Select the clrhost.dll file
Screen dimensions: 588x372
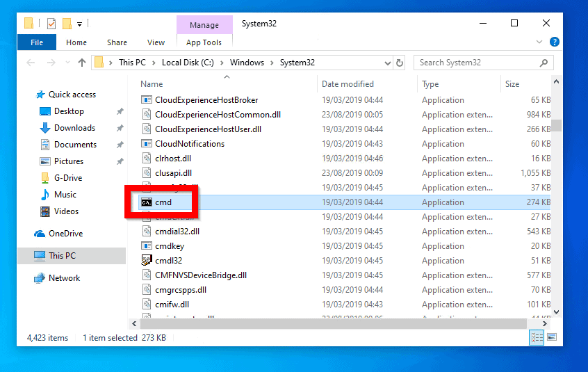click(x=173, y=159)
